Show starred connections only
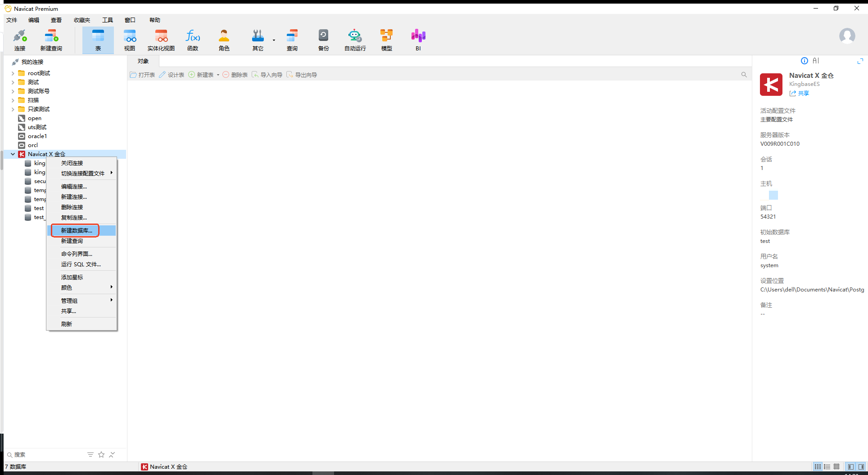This screenshot has width=868, height=475. point(101,455)
